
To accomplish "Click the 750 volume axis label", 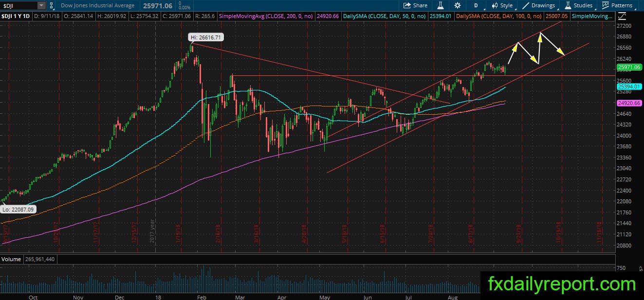I will 621,268.
